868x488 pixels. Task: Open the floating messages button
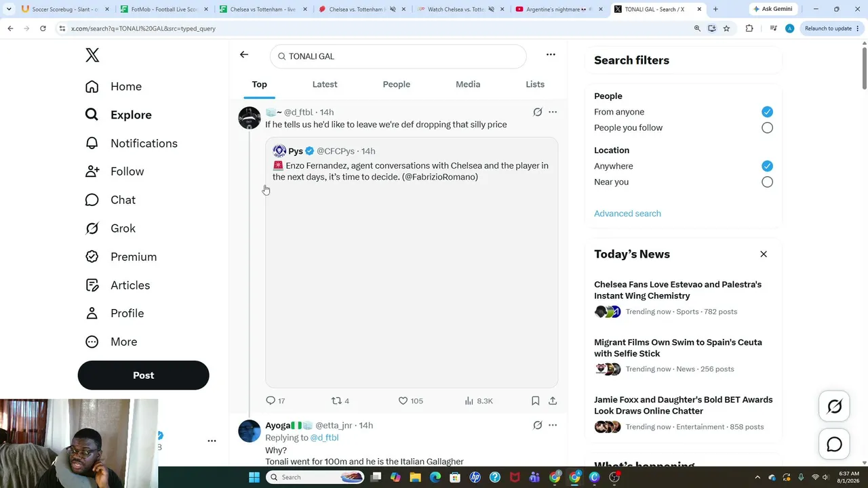835,444
